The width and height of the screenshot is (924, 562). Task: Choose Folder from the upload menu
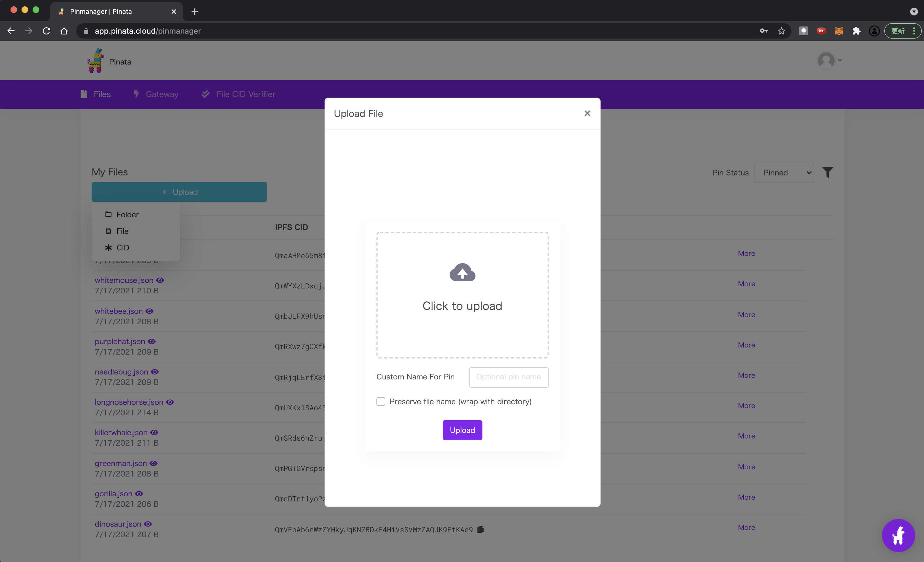pyautogui.click(x=122, y=214)
